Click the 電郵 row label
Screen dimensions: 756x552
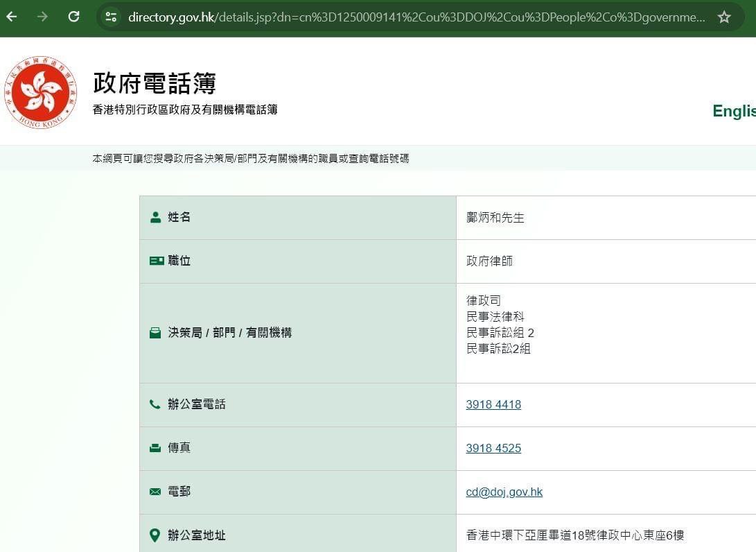(x=179, y=492)
